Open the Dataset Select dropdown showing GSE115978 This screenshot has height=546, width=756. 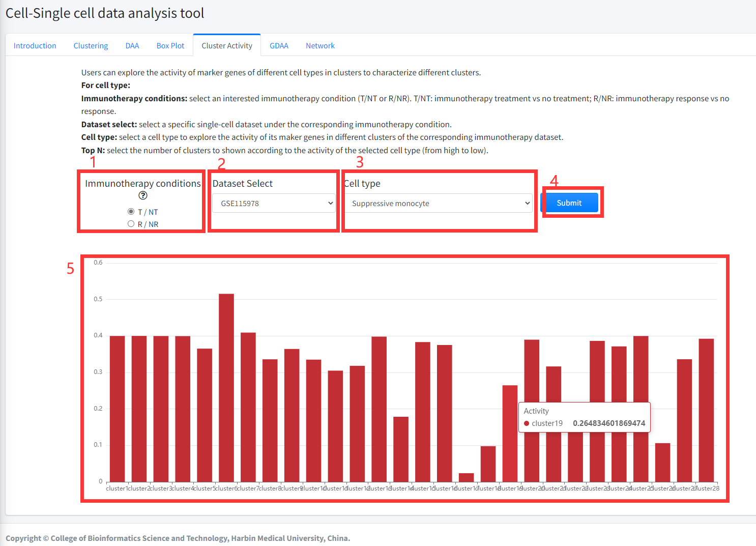274,203
